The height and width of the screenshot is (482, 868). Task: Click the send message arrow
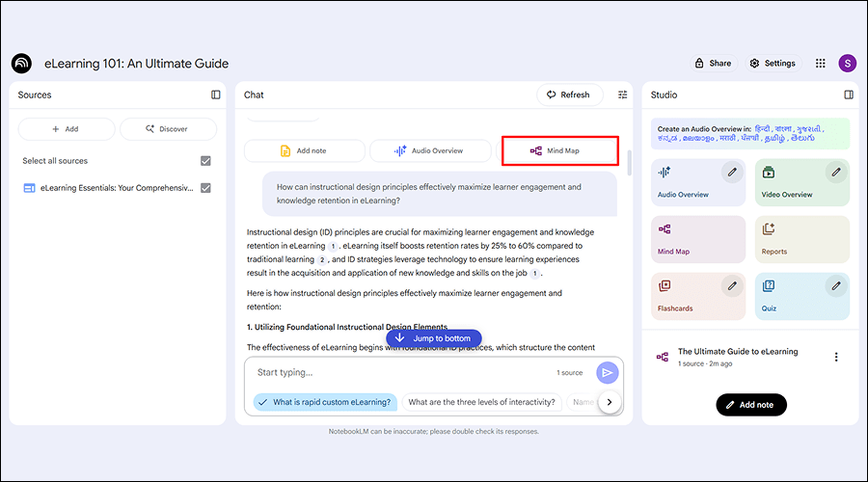pyautogui.click(x=607, y=373)
